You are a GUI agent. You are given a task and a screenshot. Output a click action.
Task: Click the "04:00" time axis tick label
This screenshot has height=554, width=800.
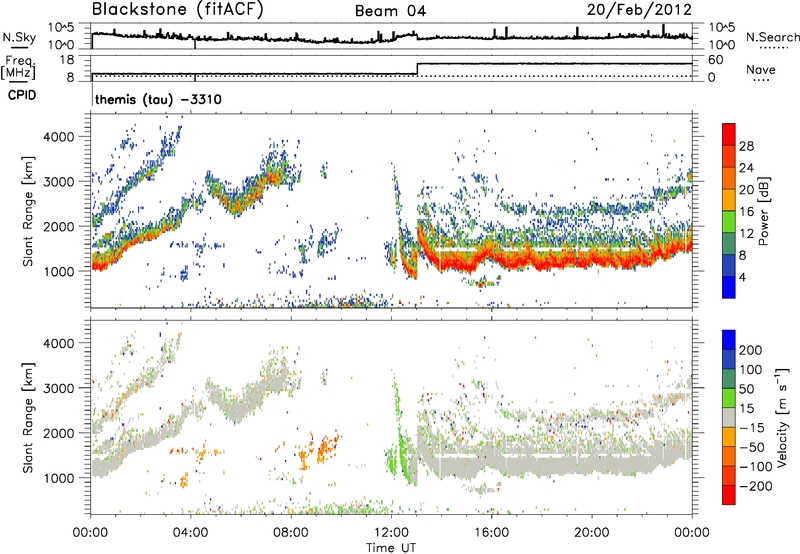point(191,533)
